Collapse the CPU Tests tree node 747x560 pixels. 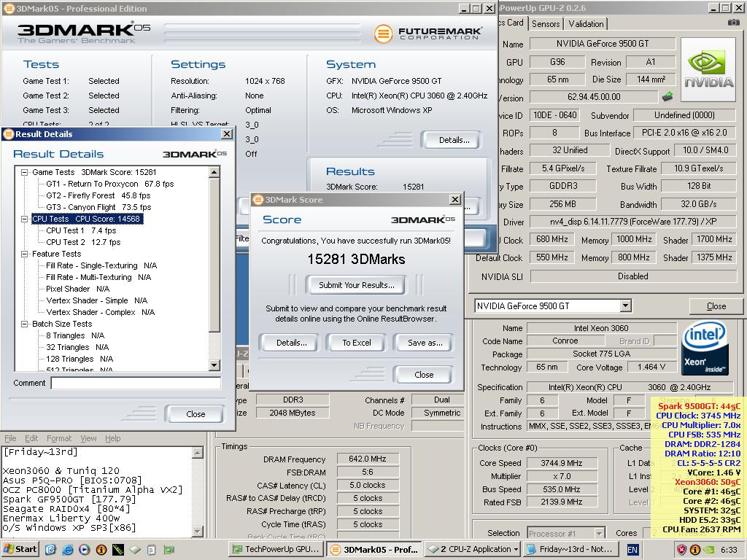(x=24, y=219)
